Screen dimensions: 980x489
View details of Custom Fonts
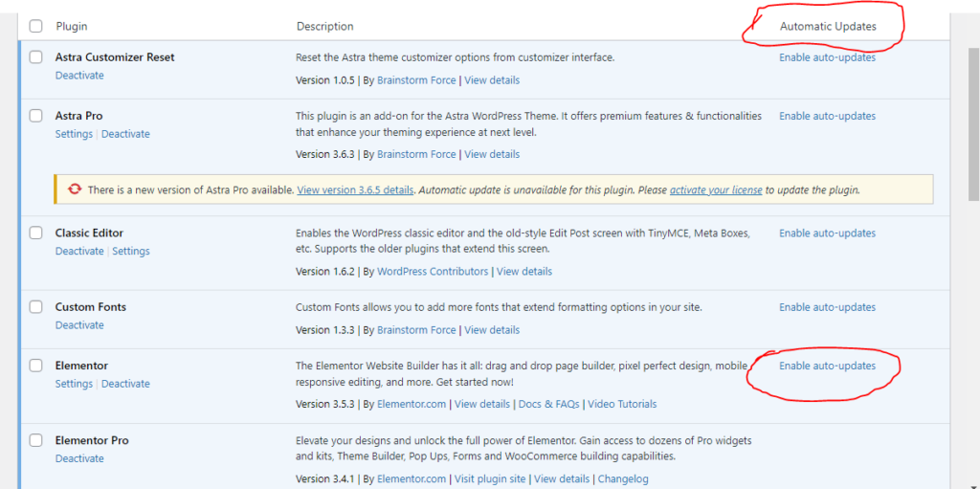coord(492,329)
